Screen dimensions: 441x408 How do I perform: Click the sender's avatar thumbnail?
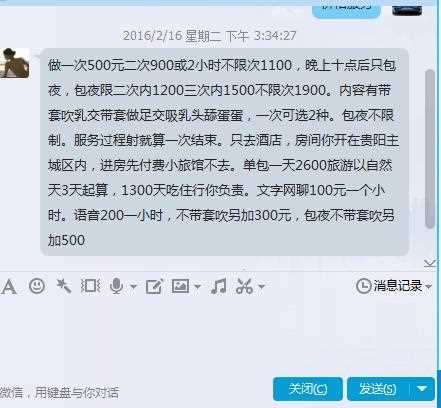coord(15,63)
